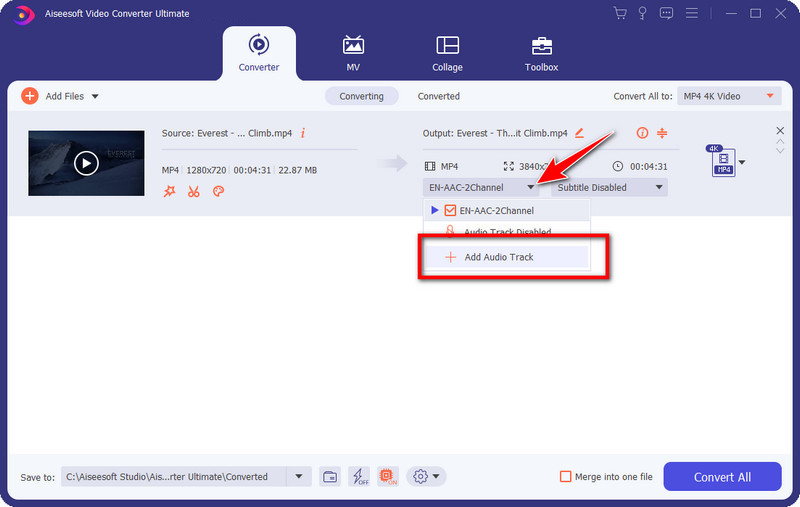Enable Merge into one file checkbox
Image resolution: width=800 pixels, height=507 pixels.
pos(566,477)
